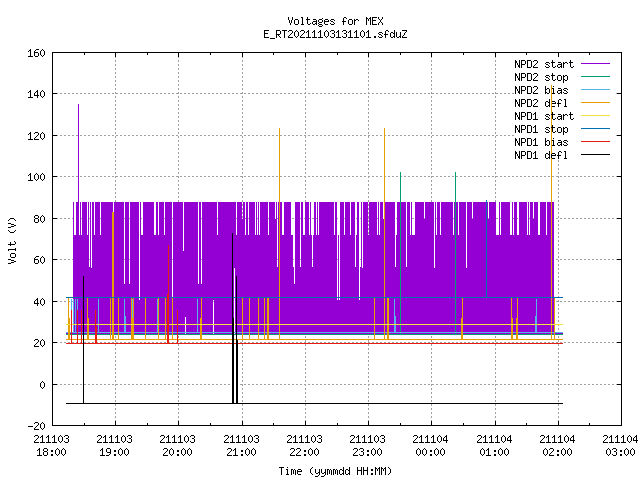Click the y-axis tick label 40

39,302
